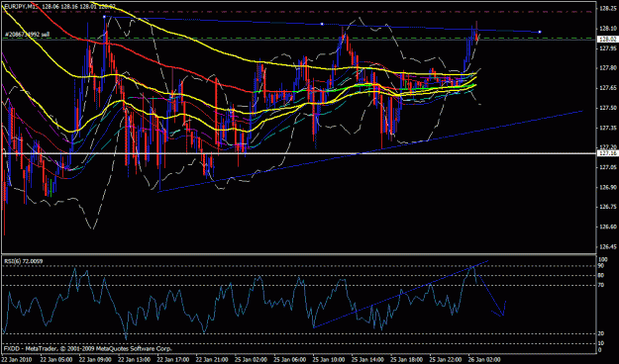The width and height of the screenshot is (619, 364).
Task: Click the 26 Jan 02:00 time label
Action: pyautogui.click(x=484, y=360)
